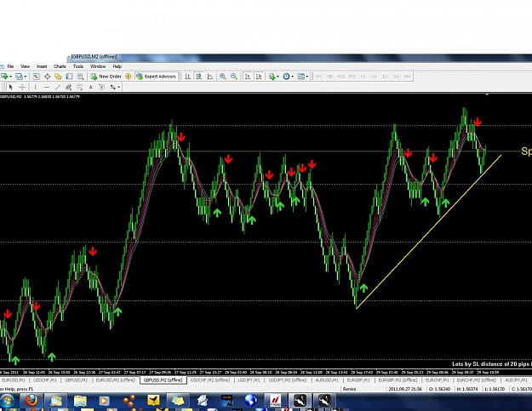The height and width of the screenshot is (411, 532).
Task: Open the Periods clock icon
Action: 286,77
